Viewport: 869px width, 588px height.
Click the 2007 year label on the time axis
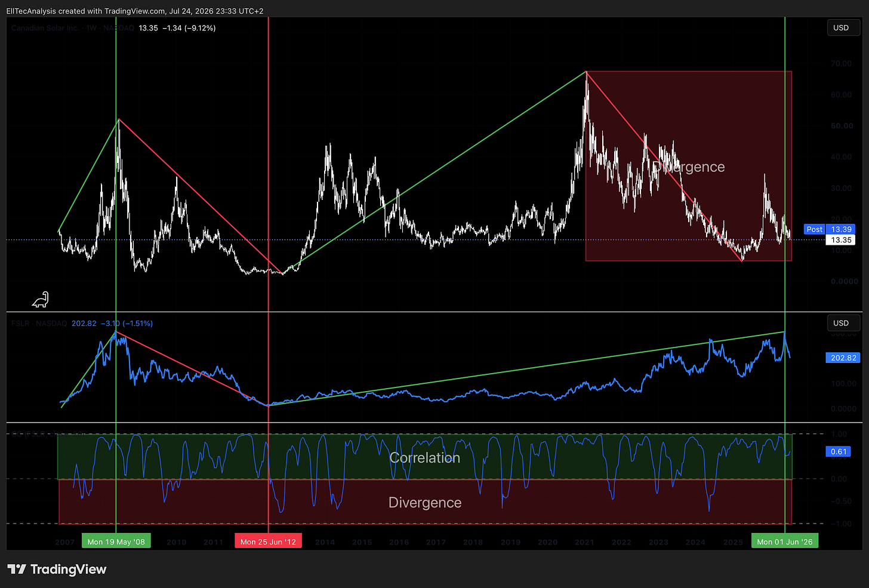[65, 542]
